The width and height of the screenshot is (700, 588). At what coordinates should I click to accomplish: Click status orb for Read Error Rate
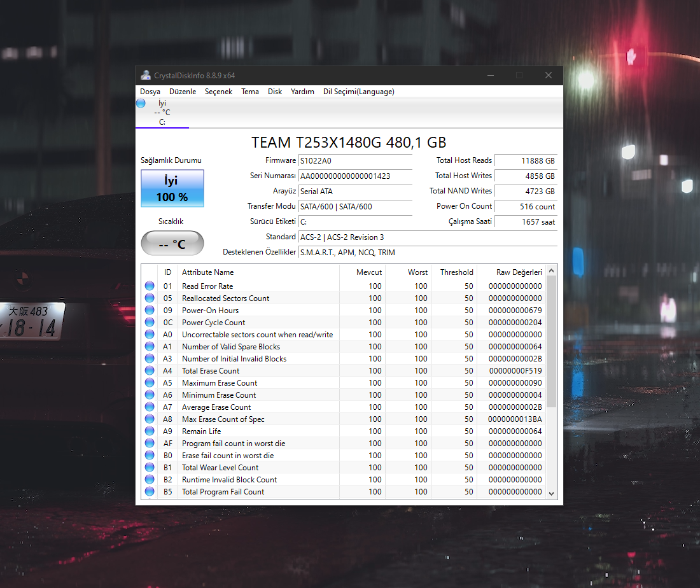pyautogui.click(x=150, y=286)
